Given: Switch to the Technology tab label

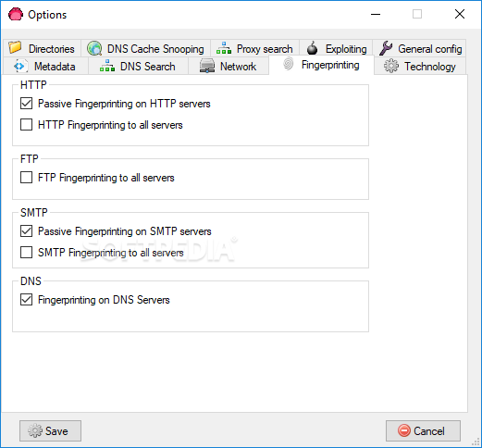Looking at the screenshot, I should click(x=430, y=67).
